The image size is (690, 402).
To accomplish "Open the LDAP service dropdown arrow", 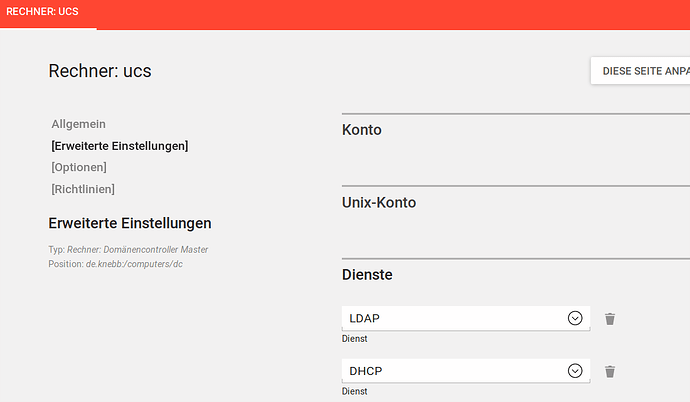I will click(x=575, y=318).
